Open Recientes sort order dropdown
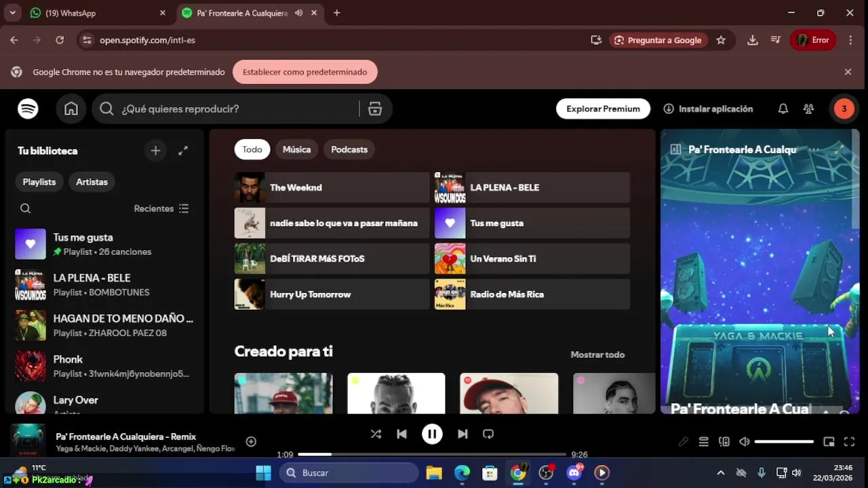 161,209
